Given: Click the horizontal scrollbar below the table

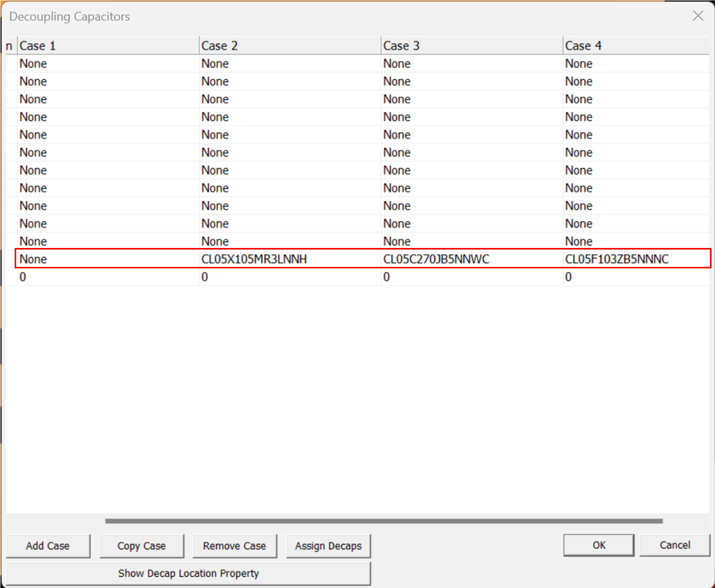Looking at the screenshot, I should [x=384, y=521].
